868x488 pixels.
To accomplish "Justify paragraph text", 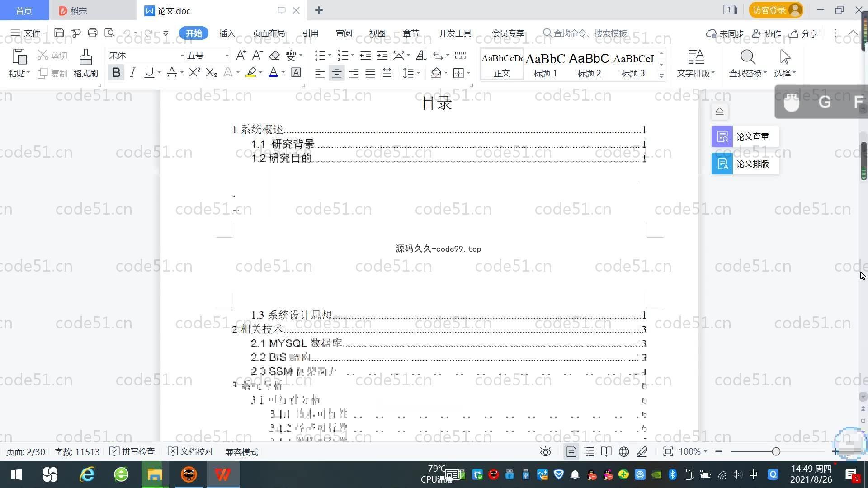I will (370, 73).
